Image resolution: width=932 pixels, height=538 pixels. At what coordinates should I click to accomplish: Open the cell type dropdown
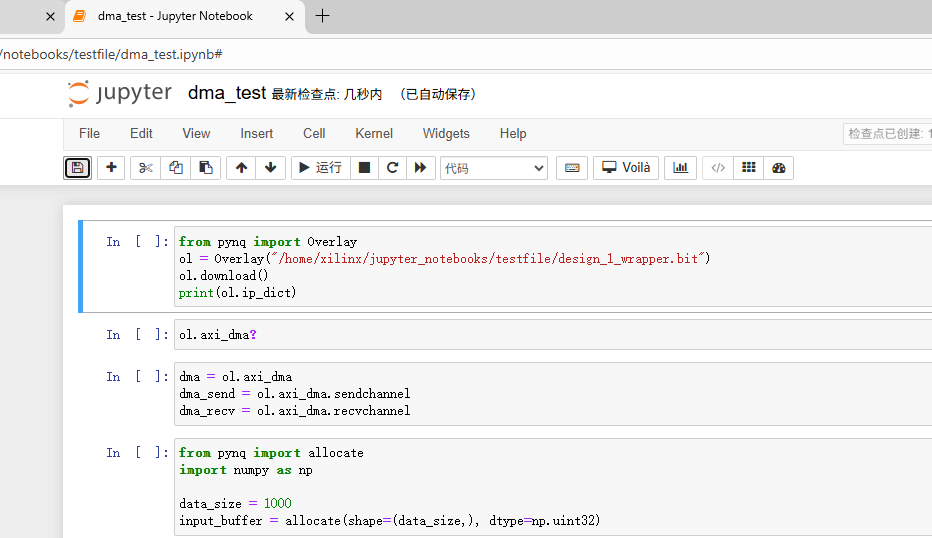coord(494,168)
